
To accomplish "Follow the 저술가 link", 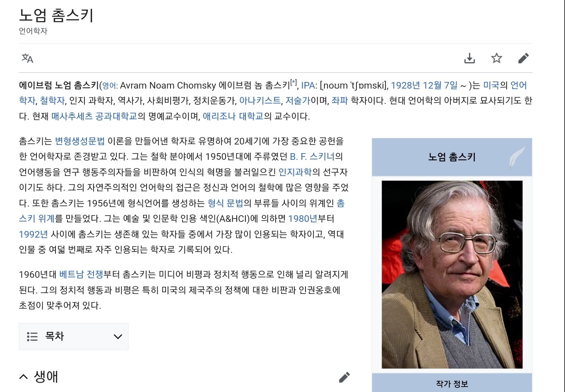I will coord(298,101).
